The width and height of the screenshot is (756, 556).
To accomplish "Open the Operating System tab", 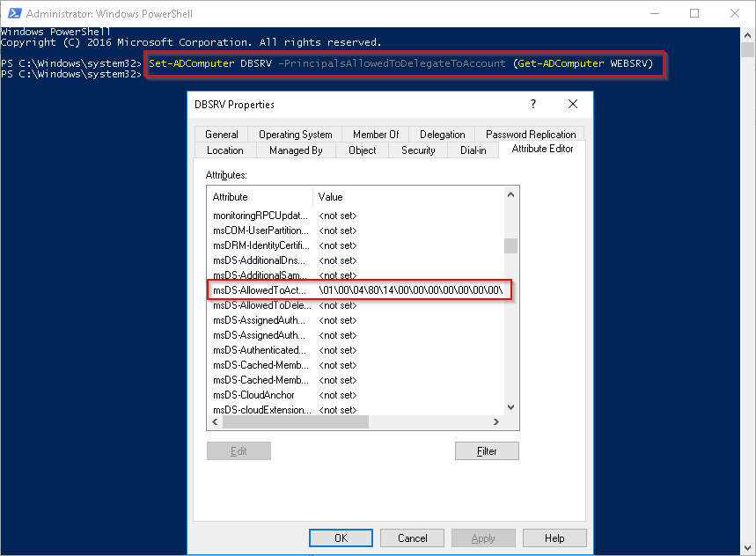I will click(x=295, y=135).
